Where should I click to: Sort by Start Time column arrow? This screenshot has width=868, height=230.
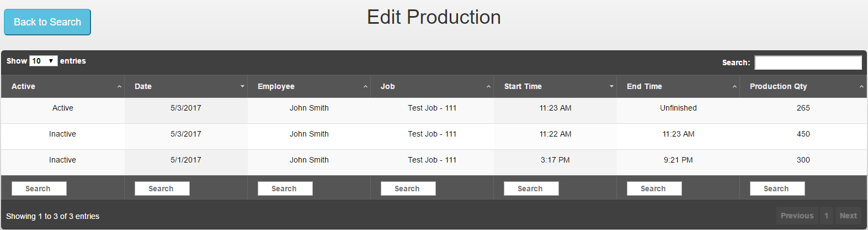click(611, 87)
